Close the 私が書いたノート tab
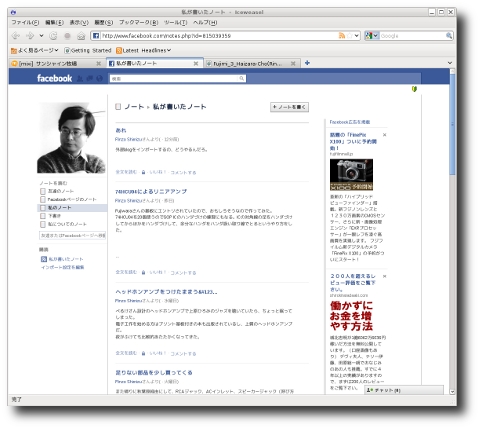 tap(196, 63)
